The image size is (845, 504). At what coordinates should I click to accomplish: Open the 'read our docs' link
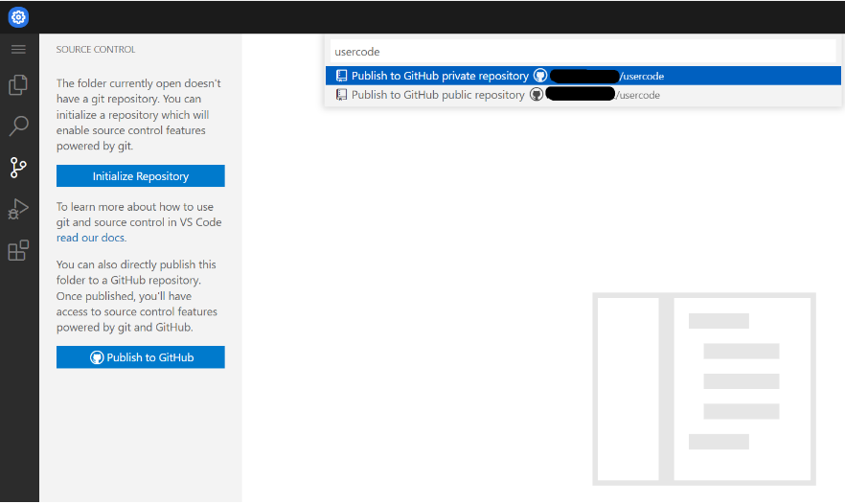click(91, 238)
